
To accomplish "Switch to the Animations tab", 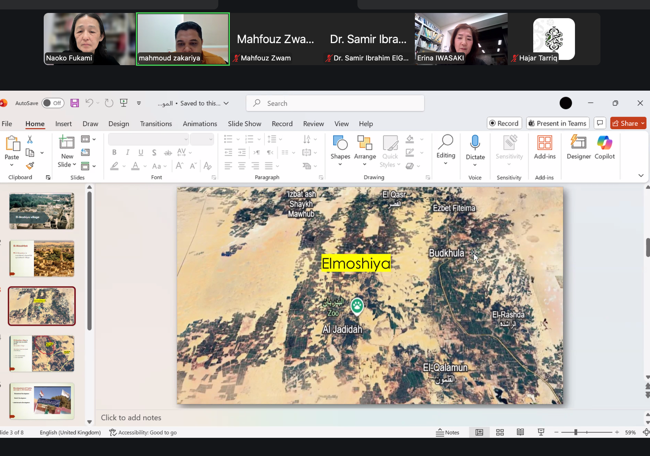I will point(199,124).
